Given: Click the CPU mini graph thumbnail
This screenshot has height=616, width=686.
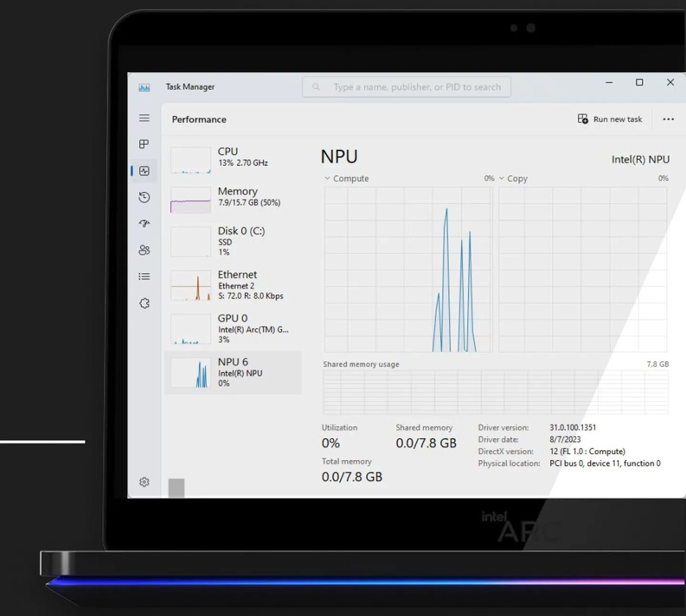Looking at the screenshot, I should pyautogui.click(x=191, y=160).
